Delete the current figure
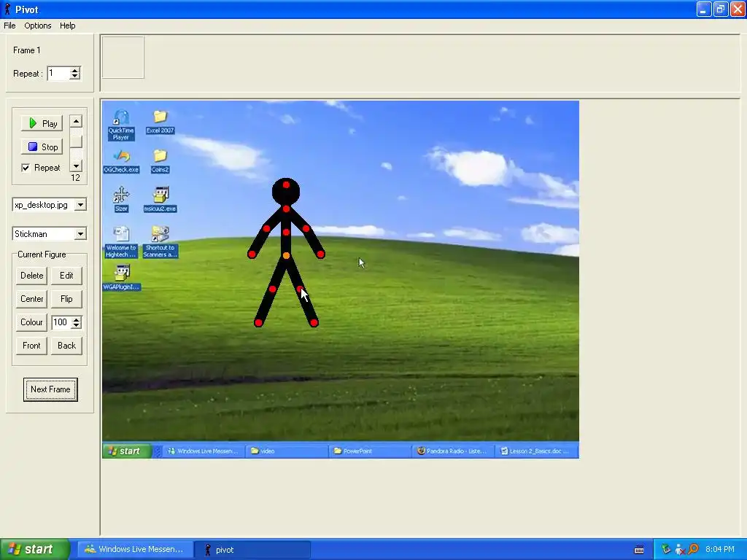 click(x=31, y=276)
